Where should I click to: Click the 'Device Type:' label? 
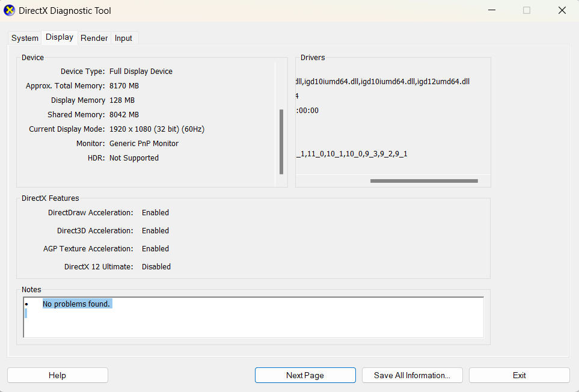click(83, 71)
